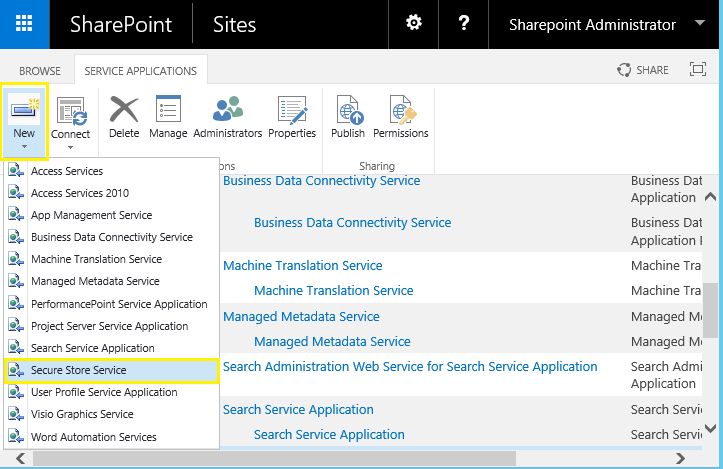The height and width of the screenshot is (469, 723).
Task: Open top-level Managed Metadata Service link
Action: click(301, 317)
